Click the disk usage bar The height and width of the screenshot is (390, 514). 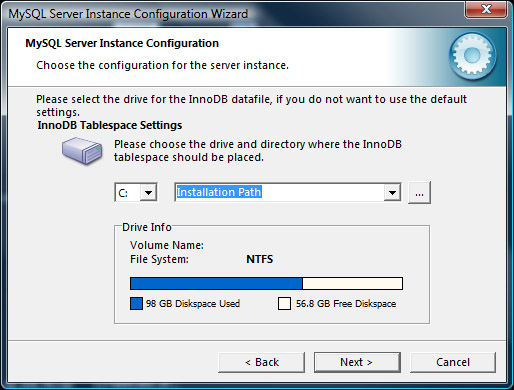(x=266, y=284)
